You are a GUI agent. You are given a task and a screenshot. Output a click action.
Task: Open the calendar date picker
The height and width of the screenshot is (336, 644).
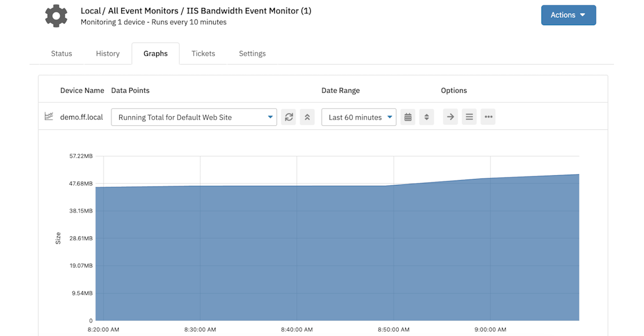pos(408,117)
